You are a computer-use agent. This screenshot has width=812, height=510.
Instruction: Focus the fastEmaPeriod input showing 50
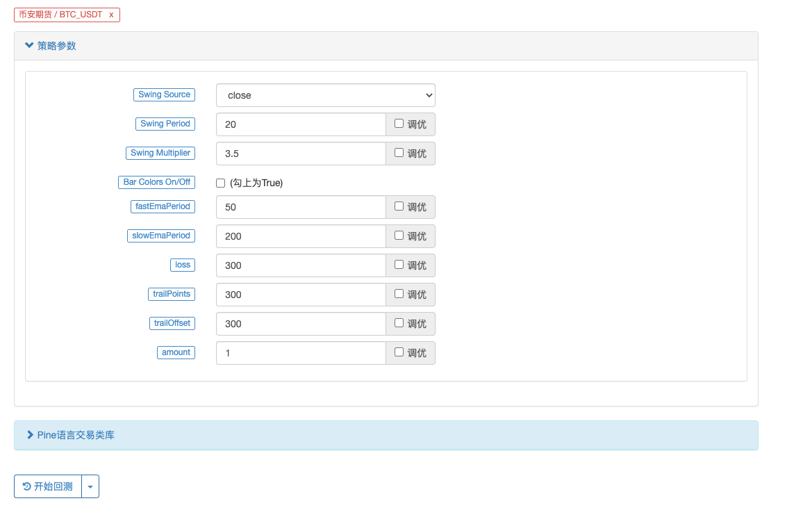tap(301, 207)
